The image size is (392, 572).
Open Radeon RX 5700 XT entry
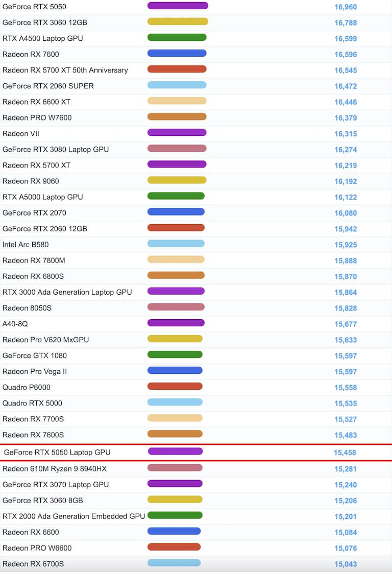36,165
